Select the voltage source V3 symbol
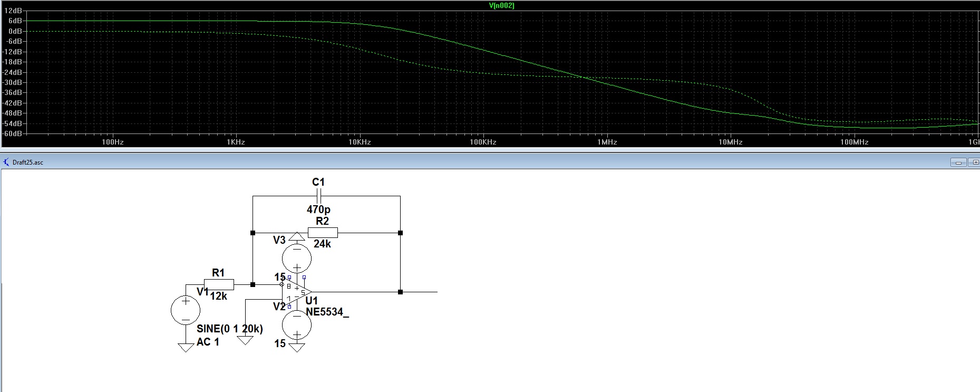980x392 pixels. click(x=297, y=259)
